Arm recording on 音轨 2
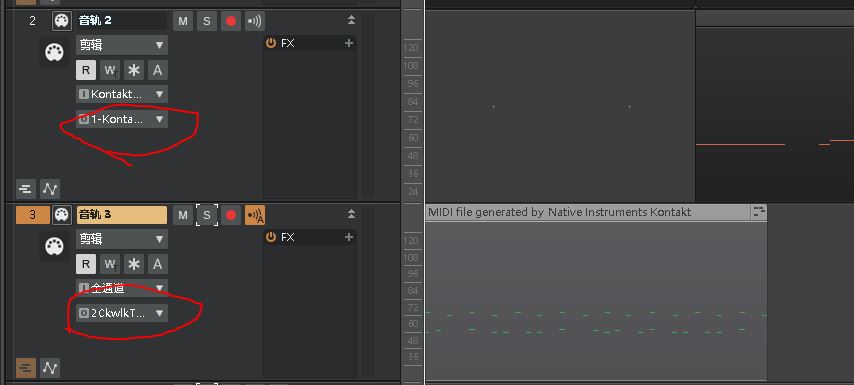This screenshot has width=854, height=385. 231,21
